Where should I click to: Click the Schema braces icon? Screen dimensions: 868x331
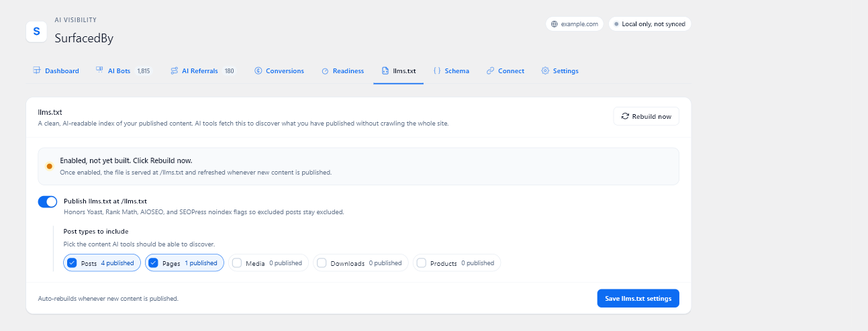437,70
